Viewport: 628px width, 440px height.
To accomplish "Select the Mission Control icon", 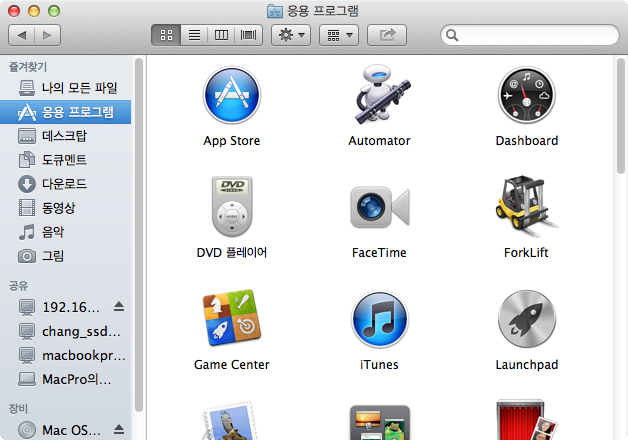I will [x=379, y=423].
